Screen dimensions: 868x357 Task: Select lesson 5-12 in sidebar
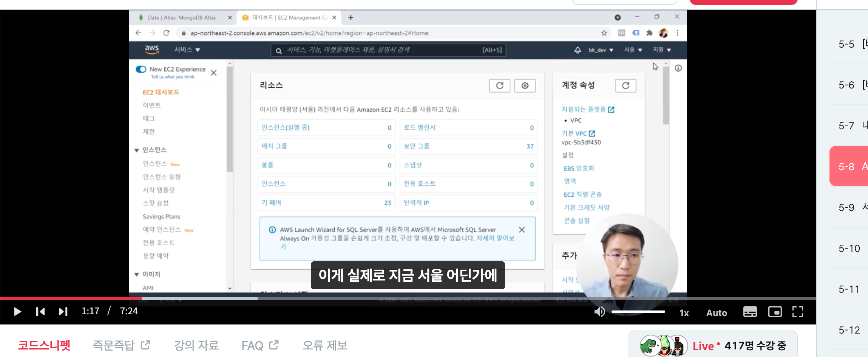[x=849, y=330]
